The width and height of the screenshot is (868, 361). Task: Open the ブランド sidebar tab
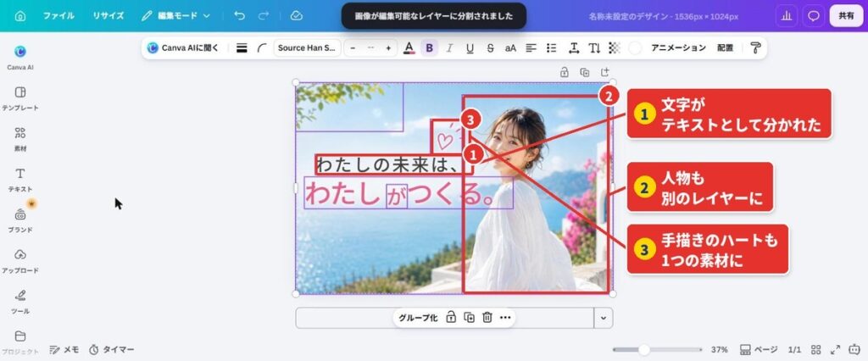(20, 221)
